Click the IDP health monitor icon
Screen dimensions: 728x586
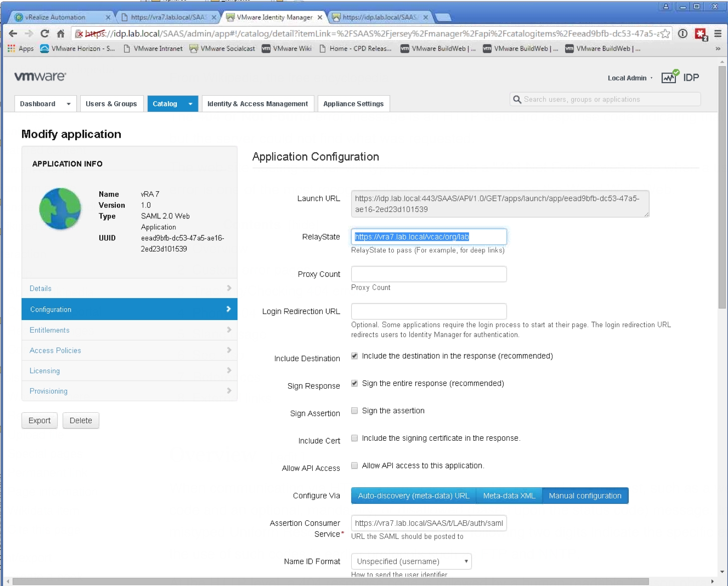tap(670, 77)
